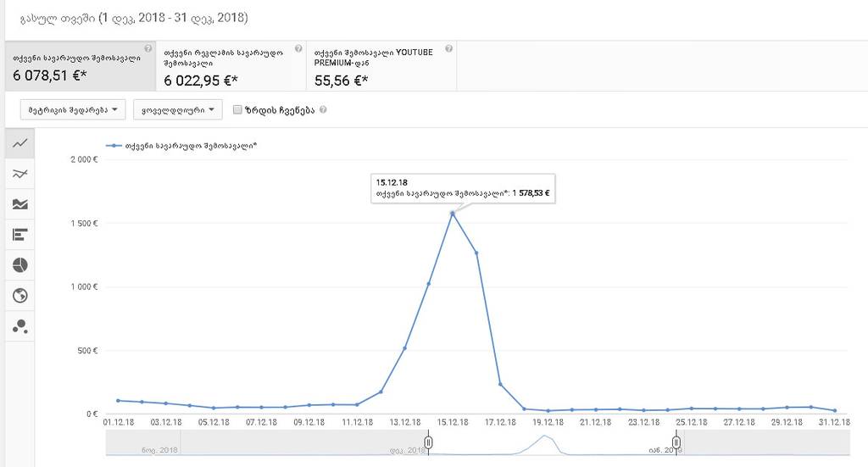
Task: Select the YouTube Premium 55,56 € tab
Action: [x=381, y=66]
